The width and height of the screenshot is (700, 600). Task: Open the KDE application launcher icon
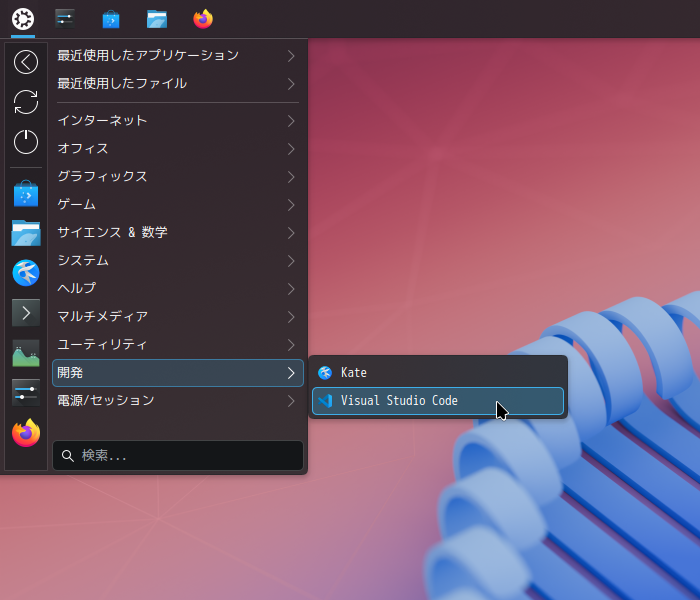(23, 19)
